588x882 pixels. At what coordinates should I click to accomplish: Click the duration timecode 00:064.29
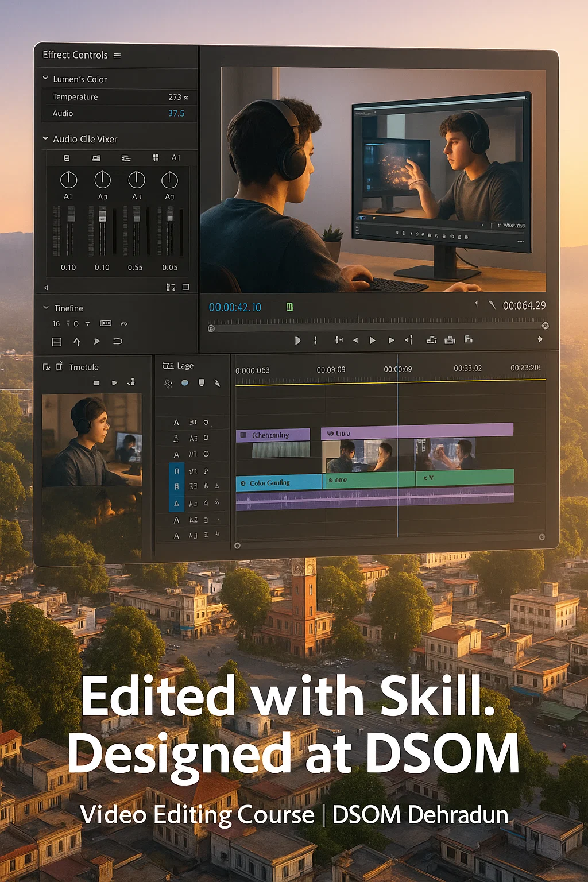[x=524, y=305]
